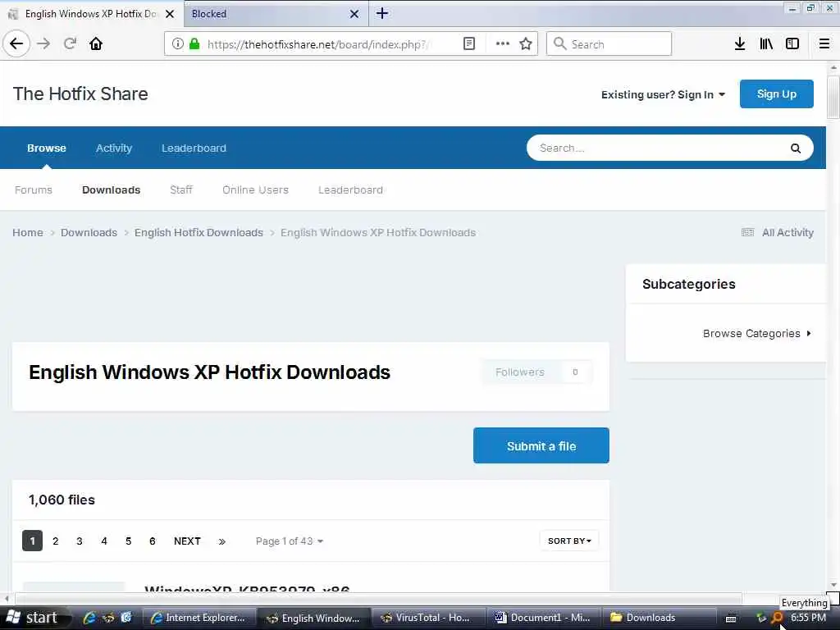Open the SORT BY dropdown
Image resolution: width=840 pixels, height=630 pixels.
569,541
